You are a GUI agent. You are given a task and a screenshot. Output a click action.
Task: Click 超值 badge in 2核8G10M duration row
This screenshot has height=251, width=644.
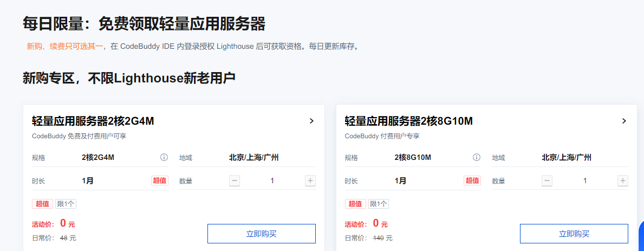pyautogui.click(x=472, y=181)
